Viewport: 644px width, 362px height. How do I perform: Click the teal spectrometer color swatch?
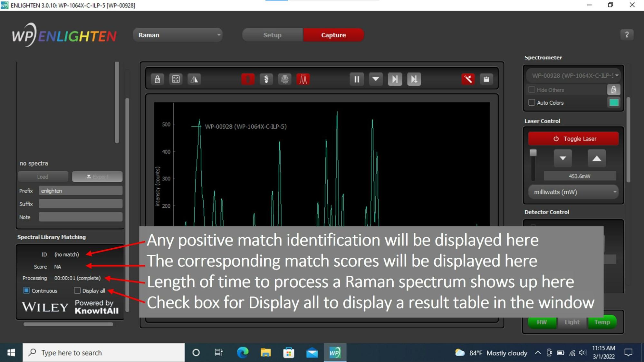614,102
